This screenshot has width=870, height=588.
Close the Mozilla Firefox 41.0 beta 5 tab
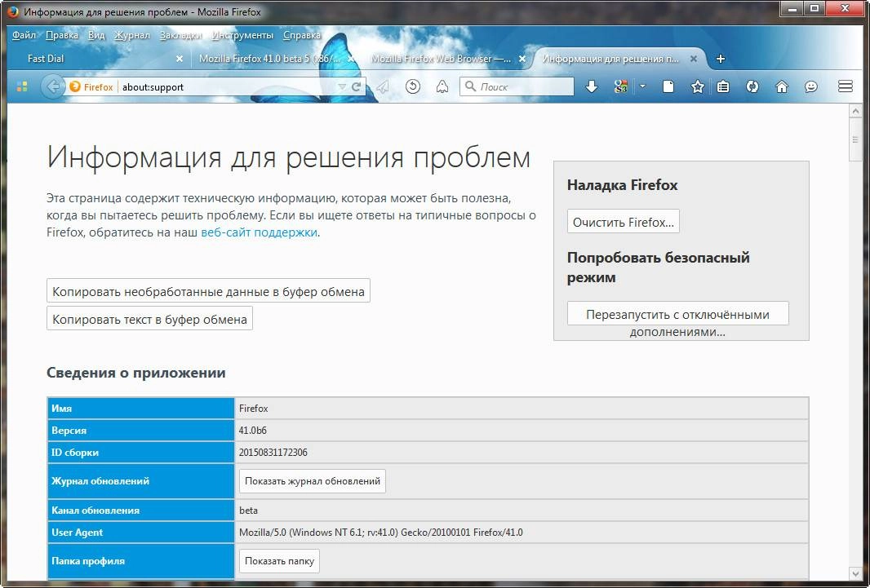351,59
